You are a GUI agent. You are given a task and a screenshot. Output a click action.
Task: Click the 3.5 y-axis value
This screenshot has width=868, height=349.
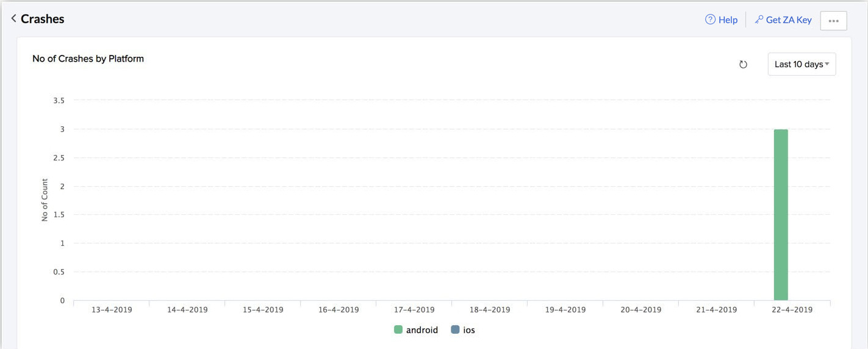[x=59, y=101]
